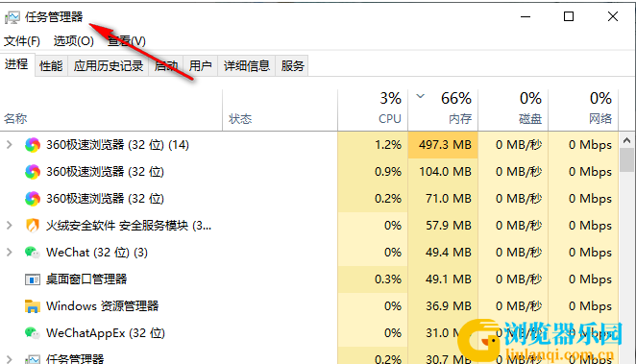
Task: Click the WeChat (32 位) (3) icon
Action: point(33,253)
